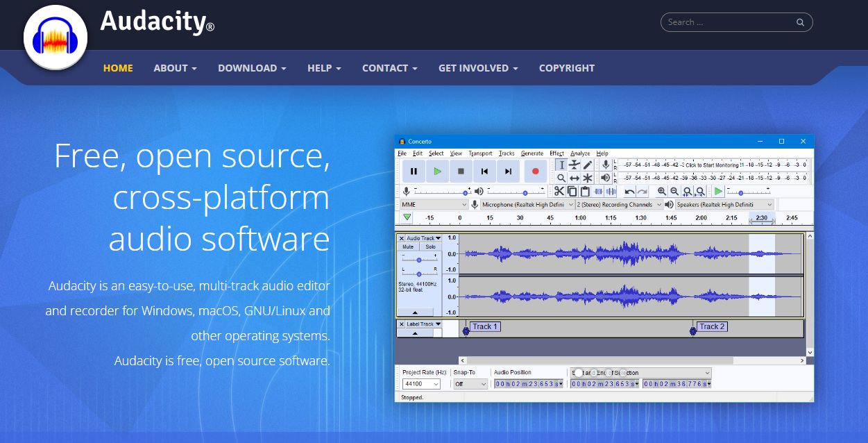Click the Audio Track gain slider
The width and height of the screenshot is (868, 443).
pos(419,260)
